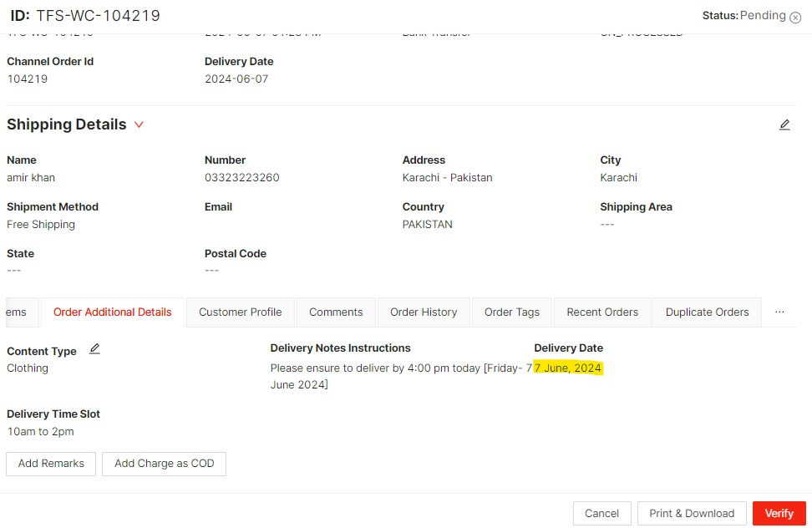Open the Customer Profile tab

(241, 312)
